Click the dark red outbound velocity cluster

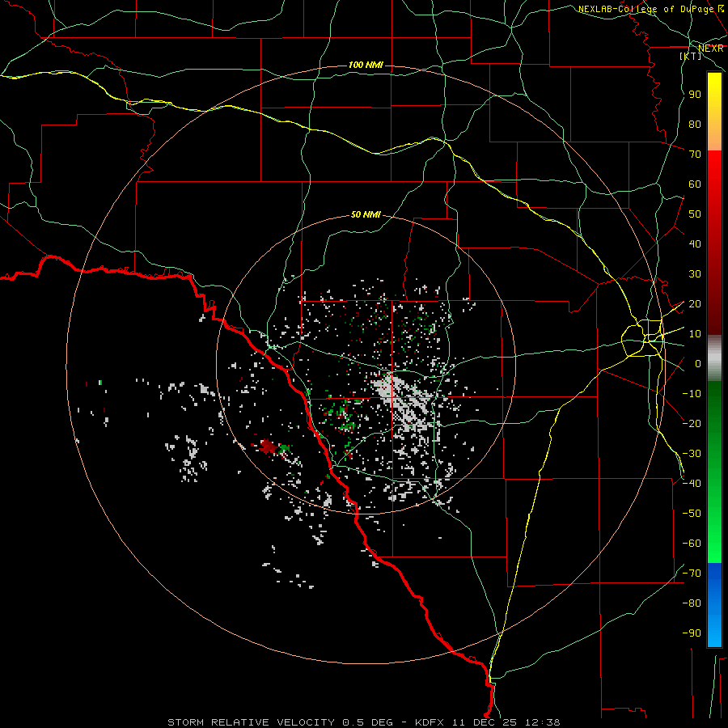pos(268,447)
